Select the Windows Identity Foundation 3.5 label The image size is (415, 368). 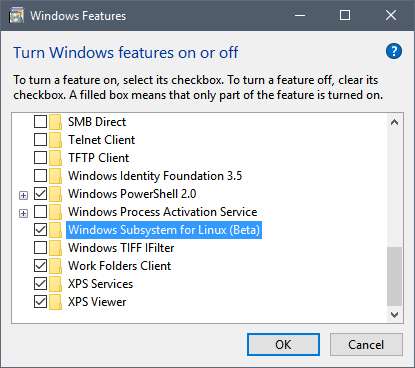point(155,176)
